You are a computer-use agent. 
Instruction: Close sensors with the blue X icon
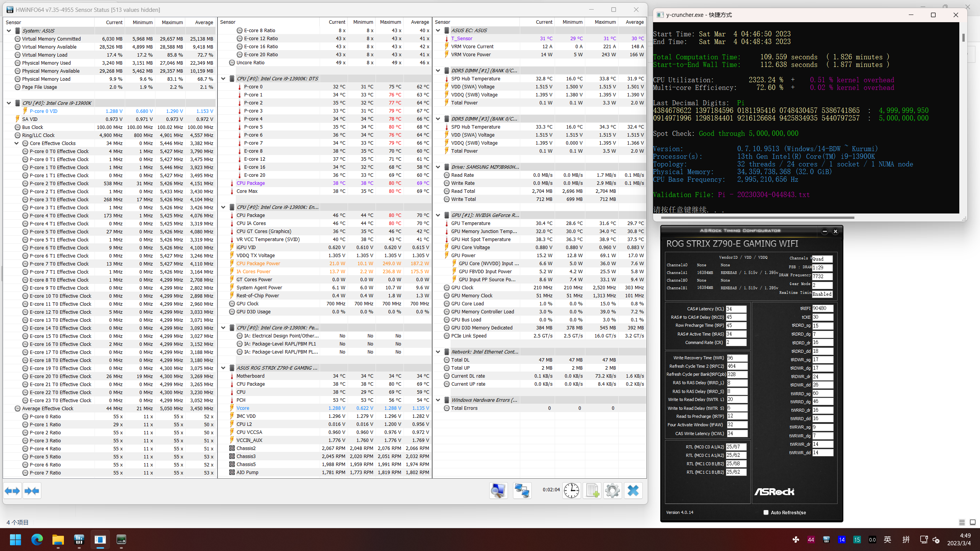pos(633,491)
